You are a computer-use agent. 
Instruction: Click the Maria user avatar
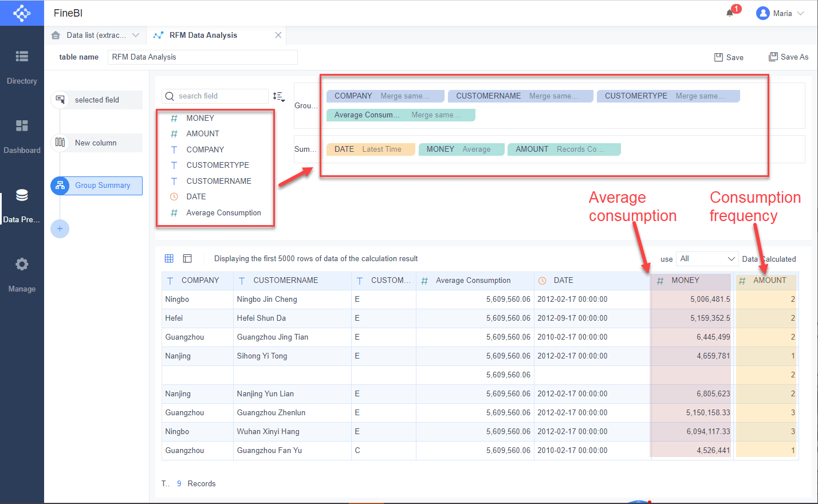click(762, 13)
